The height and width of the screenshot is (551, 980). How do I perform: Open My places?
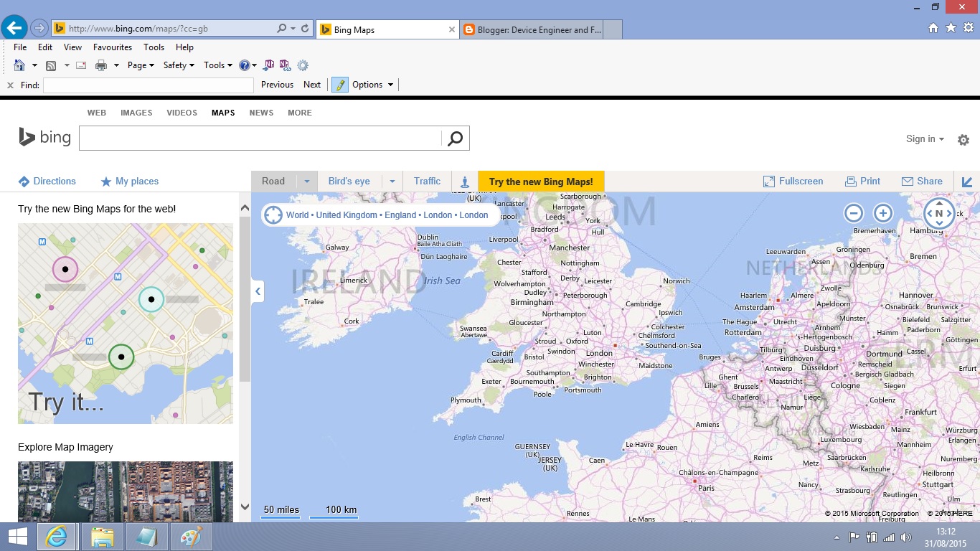(x=129, y=182)
